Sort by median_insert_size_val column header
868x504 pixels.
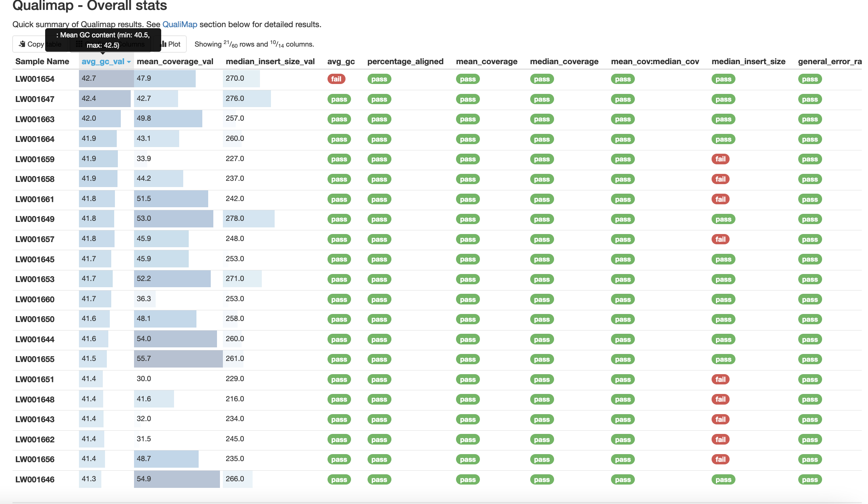pyautogui.click(x=270, y=61)
